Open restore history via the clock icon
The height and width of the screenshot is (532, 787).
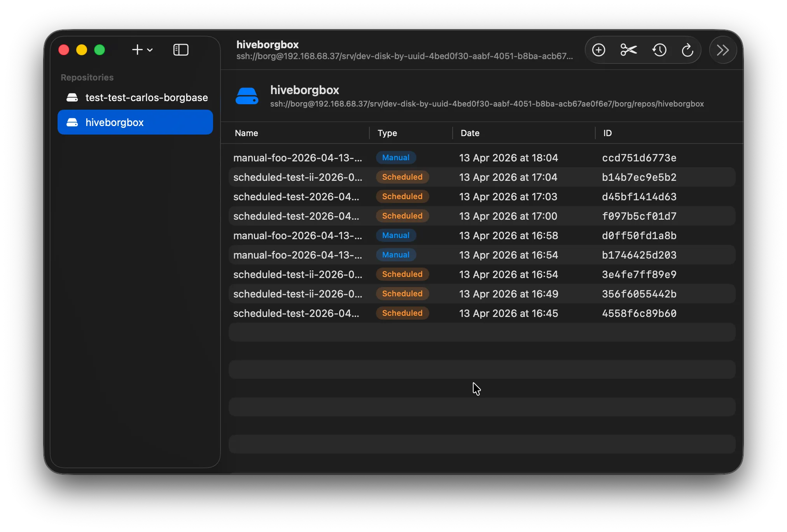pos(659,50)
